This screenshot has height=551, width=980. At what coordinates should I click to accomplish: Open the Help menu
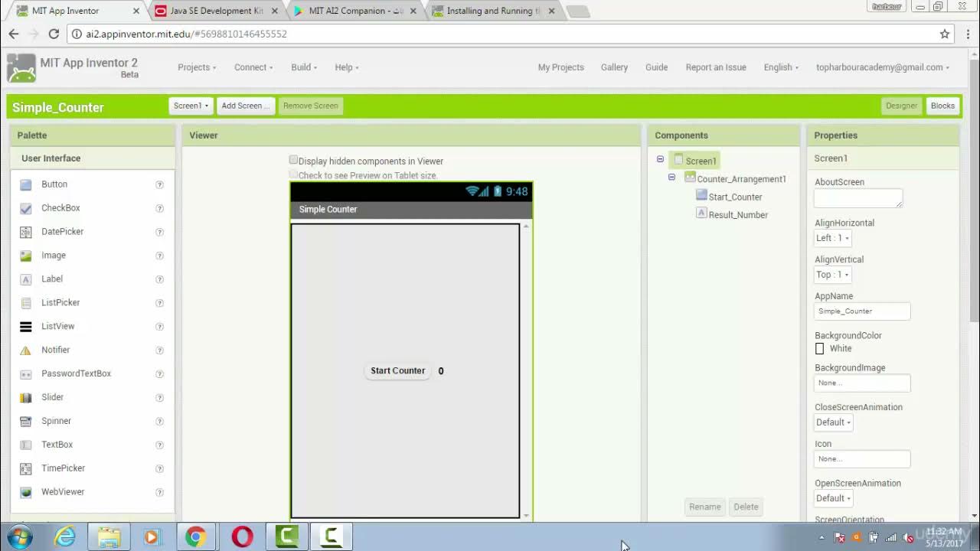(x=347, y=67)
